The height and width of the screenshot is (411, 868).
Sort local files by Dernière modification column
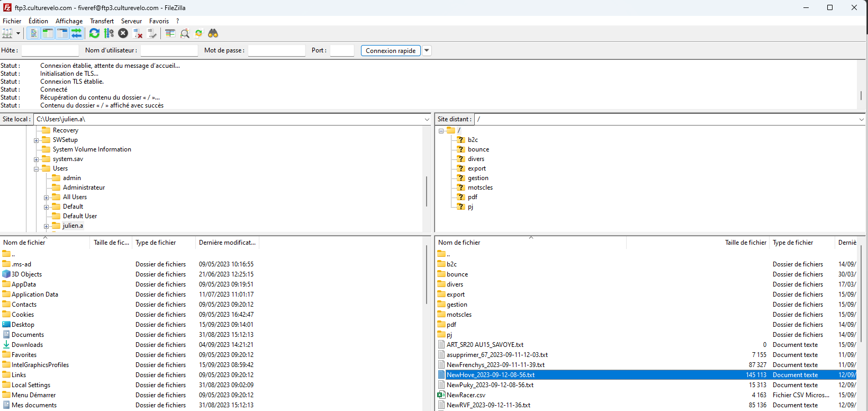pyautogui.click(x=227, y=243)
